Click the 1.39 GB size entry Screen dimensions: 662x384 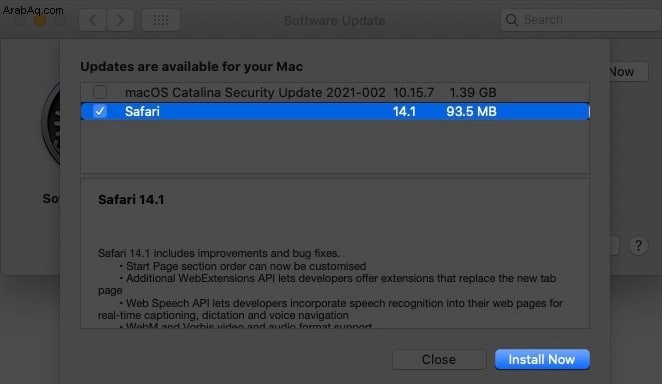(472, 92)
